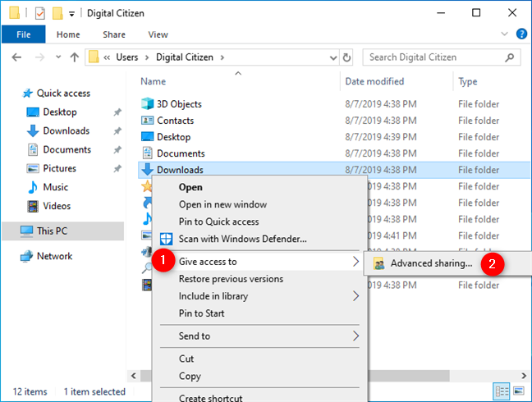Viewport: 532px width, 402px height.
Task: Choose Copy in the context menu
Action: pos(190,376)
